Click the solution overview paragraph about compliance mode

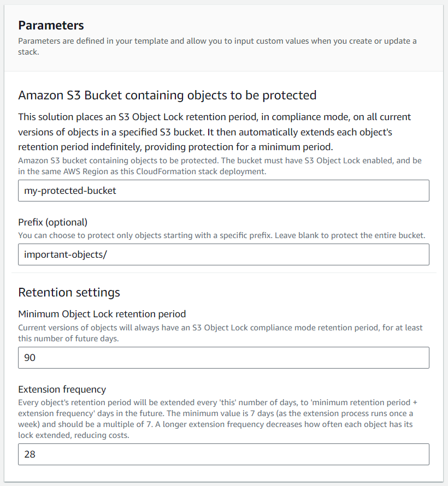click(213, 132)
